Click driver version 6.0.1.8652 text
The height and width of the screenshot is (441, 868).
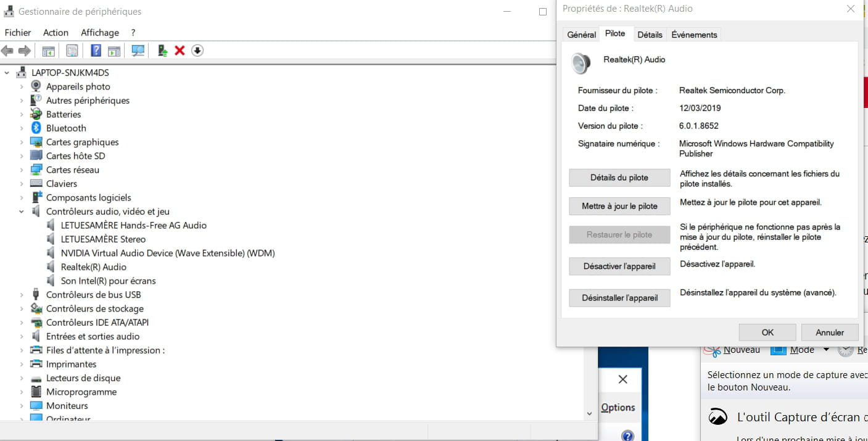[x=699, y=126]
